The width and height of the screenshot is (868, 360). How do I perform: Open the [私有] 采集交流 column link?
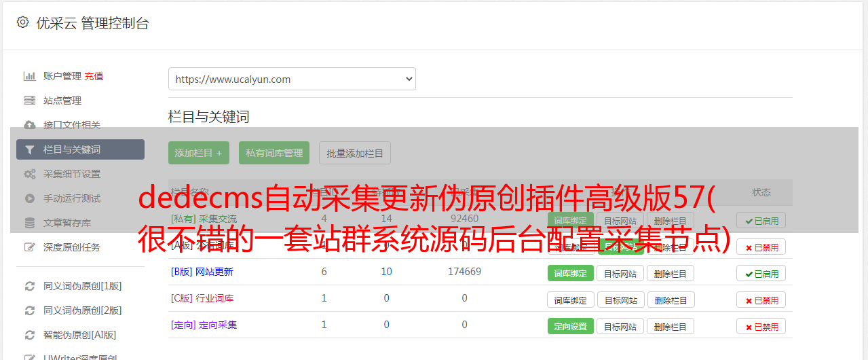[x=204, y=219]
